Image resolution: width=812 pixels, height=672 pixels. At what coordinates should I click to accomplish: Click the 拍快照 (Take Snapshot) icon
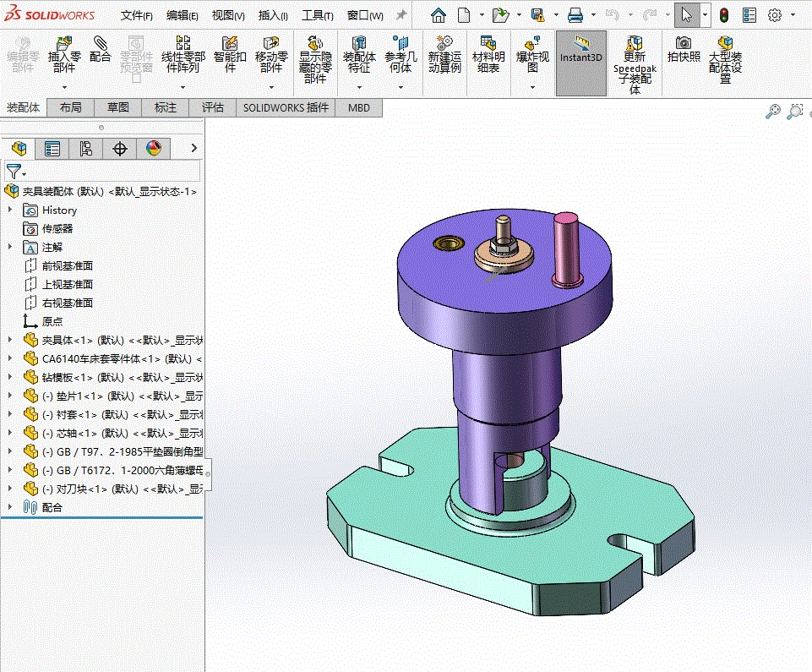pos(684,50)
